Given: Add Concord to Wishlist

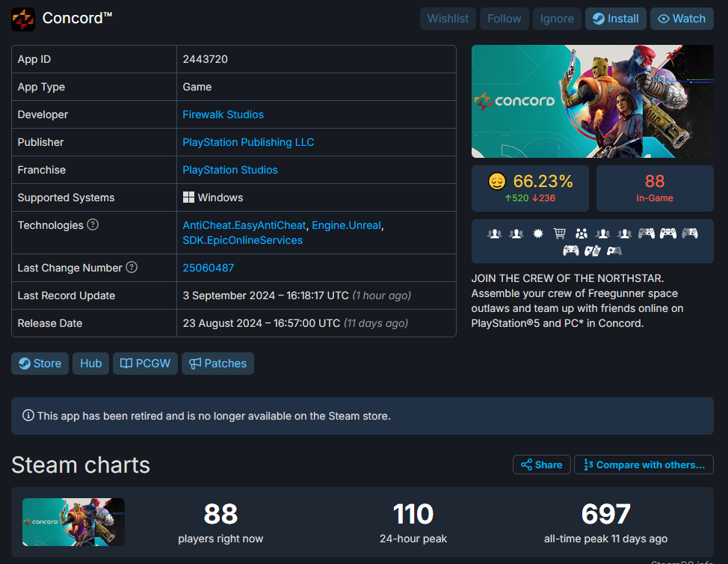Looking at the screenshot, I should tap(448, 19).
